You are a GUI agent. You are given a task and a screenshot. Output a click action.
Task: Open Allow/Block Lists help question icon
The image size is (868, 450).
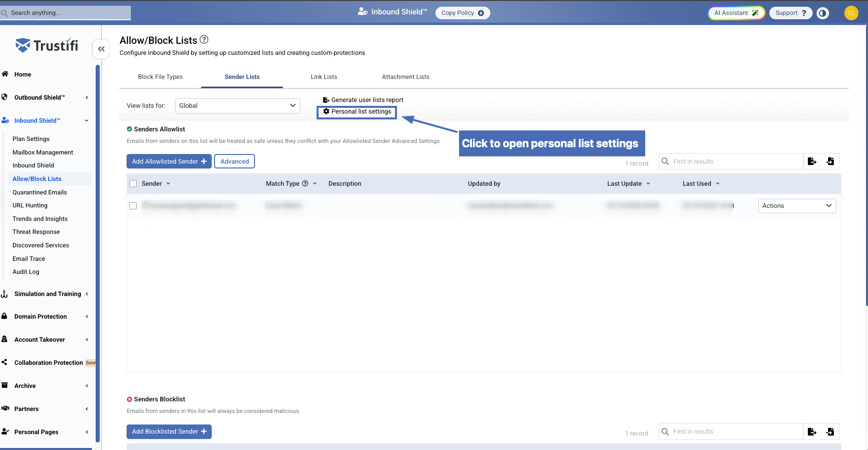coord(204,39)
